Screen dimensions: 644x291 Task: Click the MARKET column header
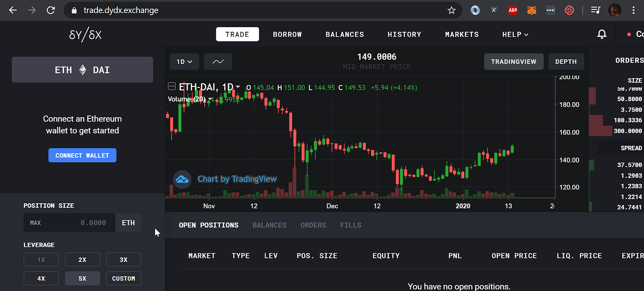202,256
